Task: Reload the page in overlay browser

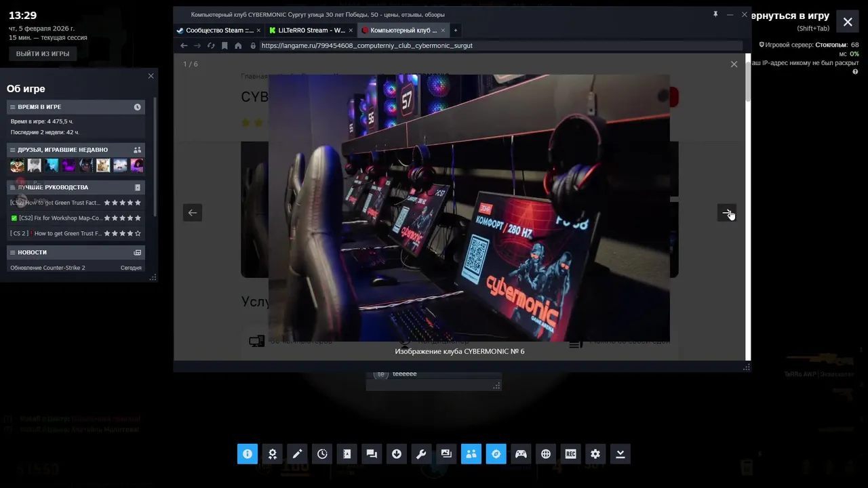Action: pos(211,45)
